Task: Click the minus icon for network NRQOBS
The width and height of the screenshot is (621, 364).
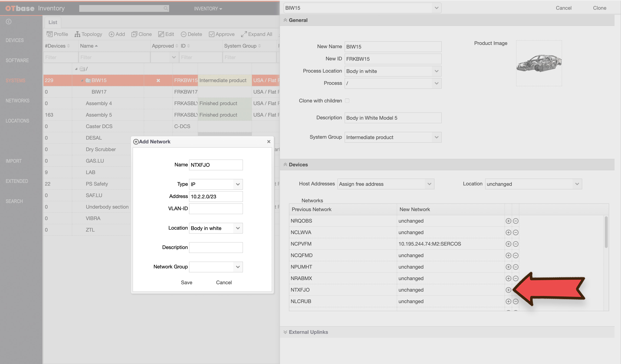Action: (516, 221)
